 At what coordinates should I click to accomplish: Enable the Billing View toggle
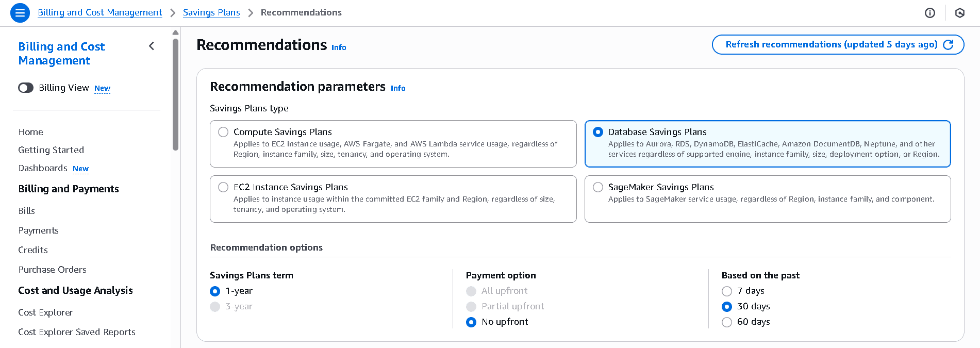point(25,88)
